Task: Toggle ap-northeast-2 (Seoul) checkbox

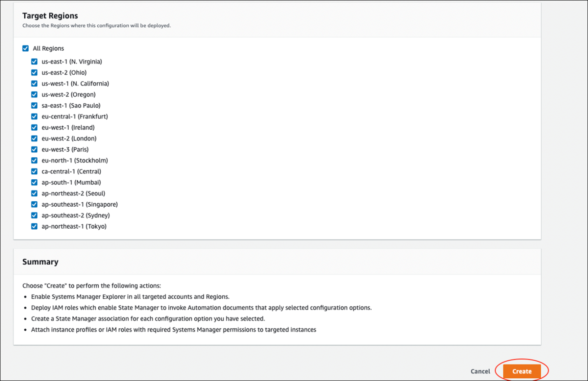Action: click(x=34, y=193)
